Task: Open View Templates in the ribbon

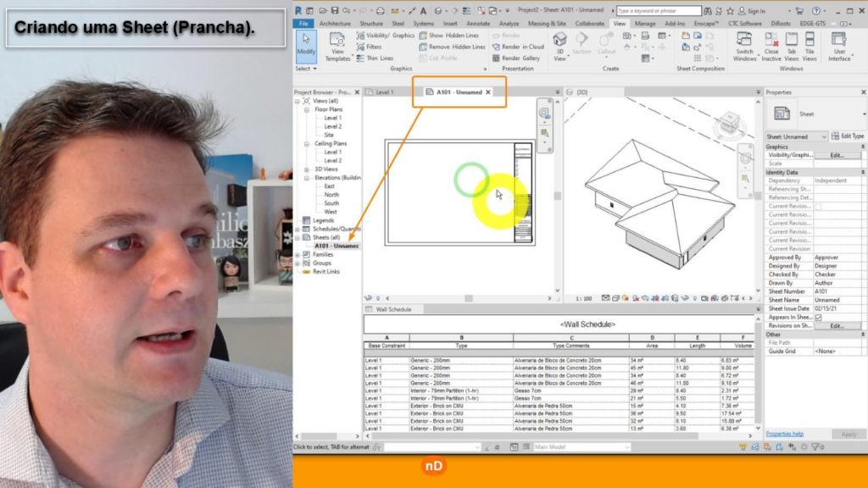Action: click(337, 47)
